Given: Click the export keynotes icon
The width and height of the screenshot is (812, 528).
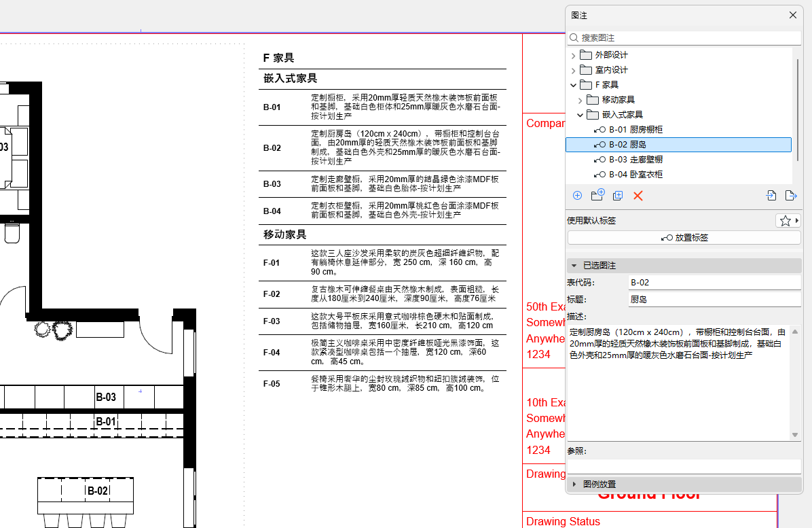Looking at the screenshot, I should [x=791, y=195].
